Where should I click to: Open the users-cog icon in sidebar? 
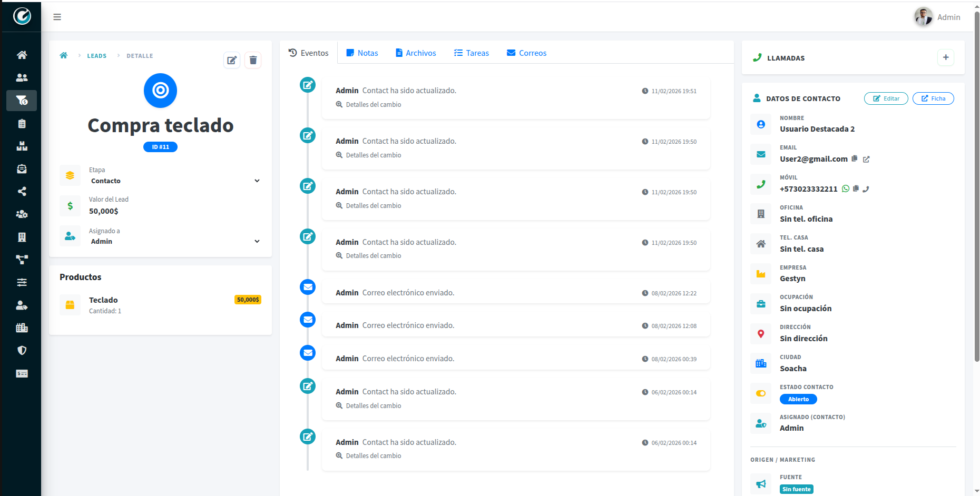(x=22, y=214)
